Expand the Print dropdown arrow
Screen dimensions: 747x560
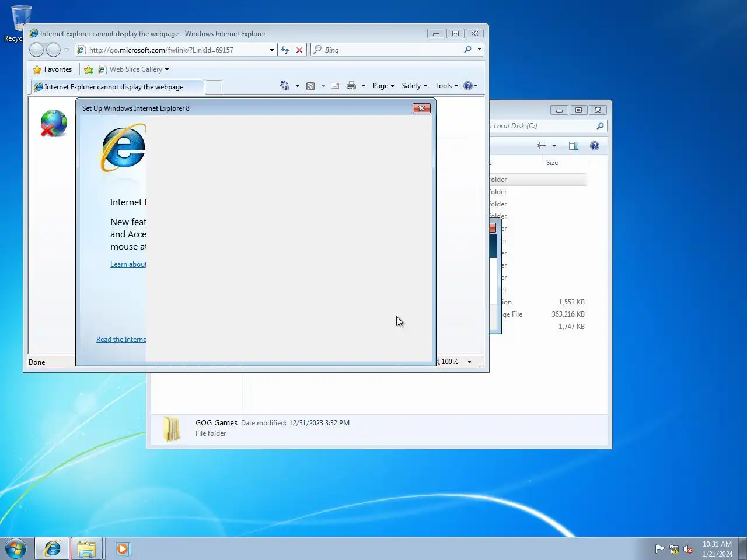(364, 86)
